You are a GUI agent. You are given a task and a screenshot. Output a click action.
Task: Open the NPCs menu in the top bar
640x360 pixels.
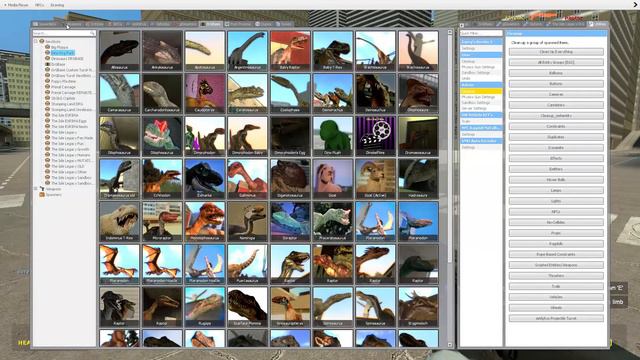[40, 5]
